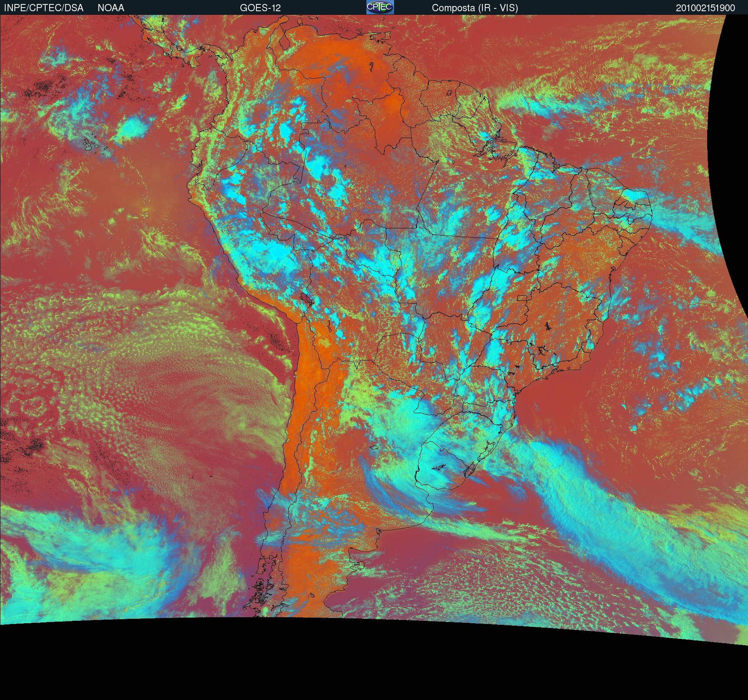Image resolution: width=748 pixels, height=700 pixels.
Task: Click Lake Titicaca outline on the map
Action: pyautogui.click(x=306, y=299)
